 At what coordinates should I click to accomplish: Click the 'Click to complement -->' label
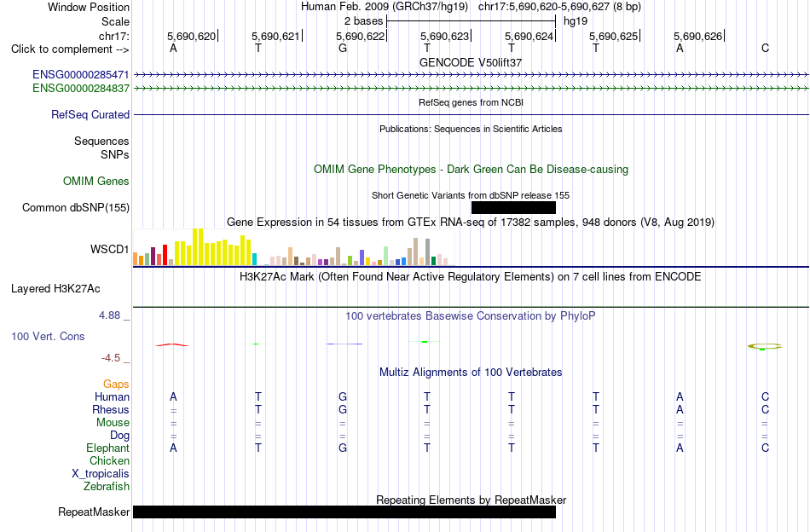tap(70, 49)
